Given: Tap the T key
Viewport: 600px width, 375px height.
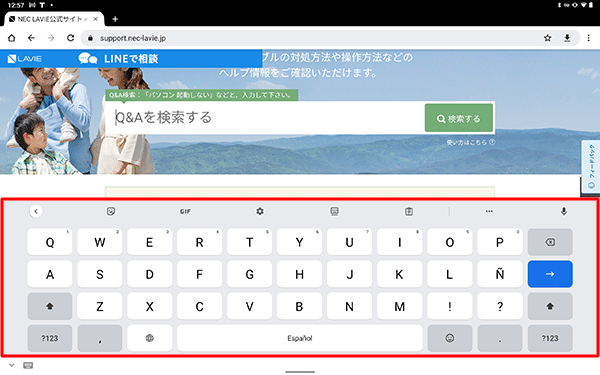Looking at the screenshot, I should (249, 242).
